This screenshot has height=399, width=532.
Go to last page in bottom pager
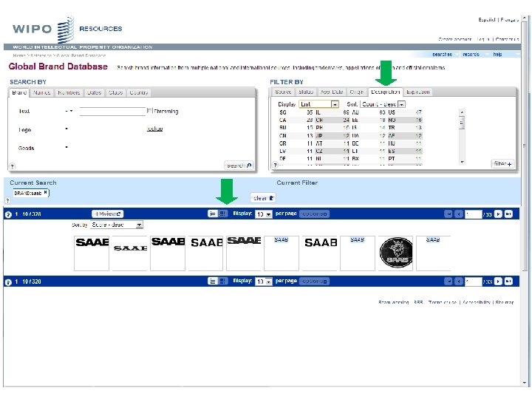click(508, 282)
